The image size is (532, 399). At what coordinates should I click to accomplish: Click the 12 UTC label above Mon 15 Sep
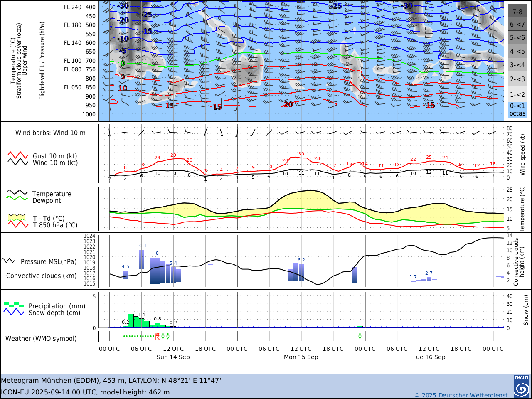[x=301, y=349]
